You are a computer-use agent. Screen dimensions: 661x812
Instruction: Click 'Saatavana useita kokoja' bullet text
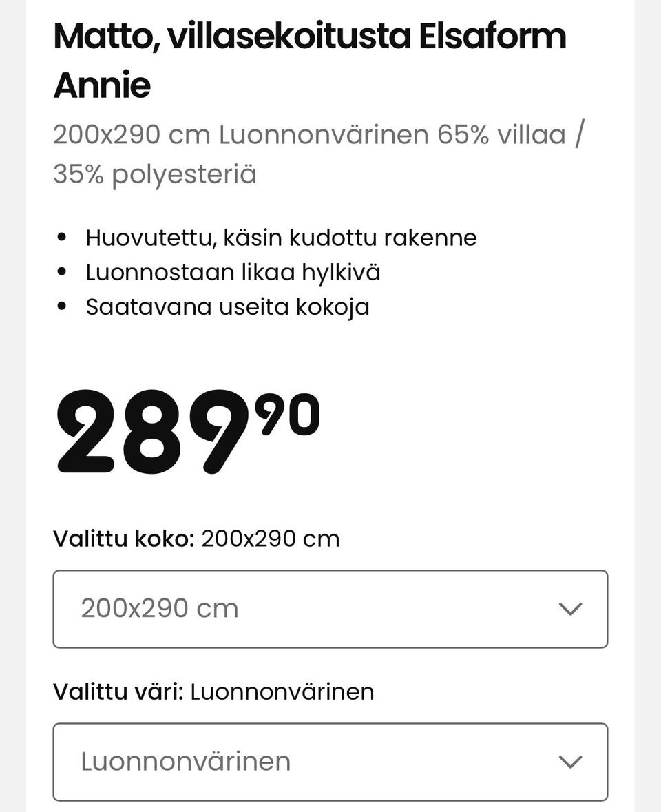click(x=227, y=306)
